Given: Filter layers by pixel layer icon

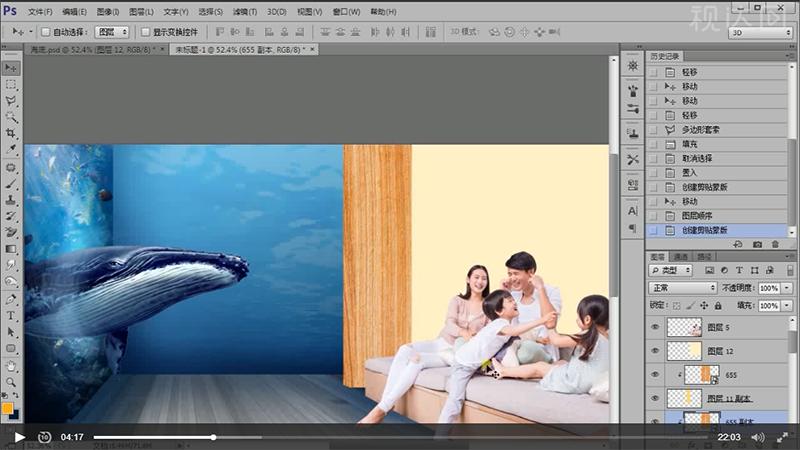Looking at the screenshot, I should point(709,270).
